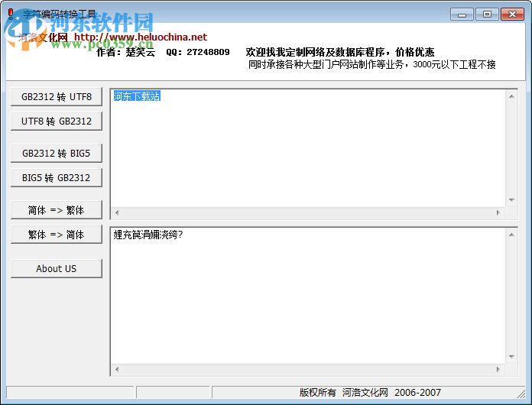
Task: Click the window resize grip icon
Action: pos(521,394)
